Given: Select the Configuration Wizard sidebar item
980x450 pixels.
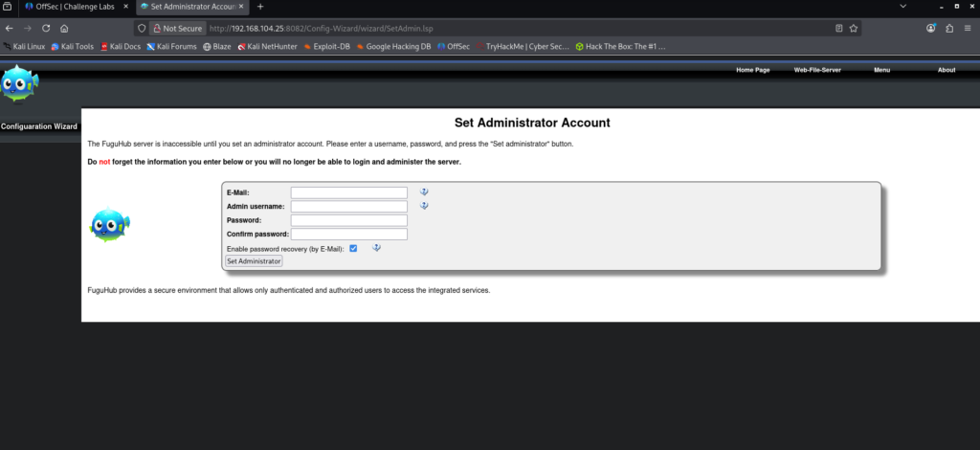Looking at the screenshot, I should [39, 126].
